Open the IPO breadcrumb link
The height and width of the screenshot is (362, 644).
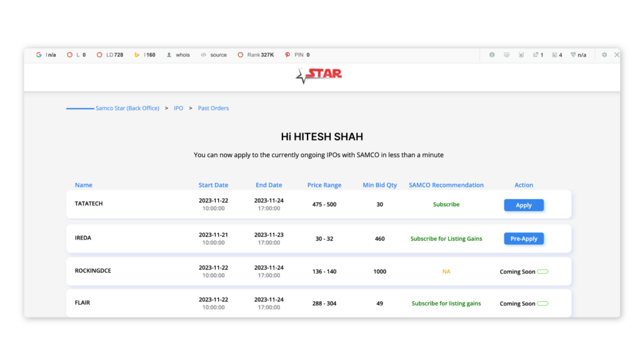(179, 108)
